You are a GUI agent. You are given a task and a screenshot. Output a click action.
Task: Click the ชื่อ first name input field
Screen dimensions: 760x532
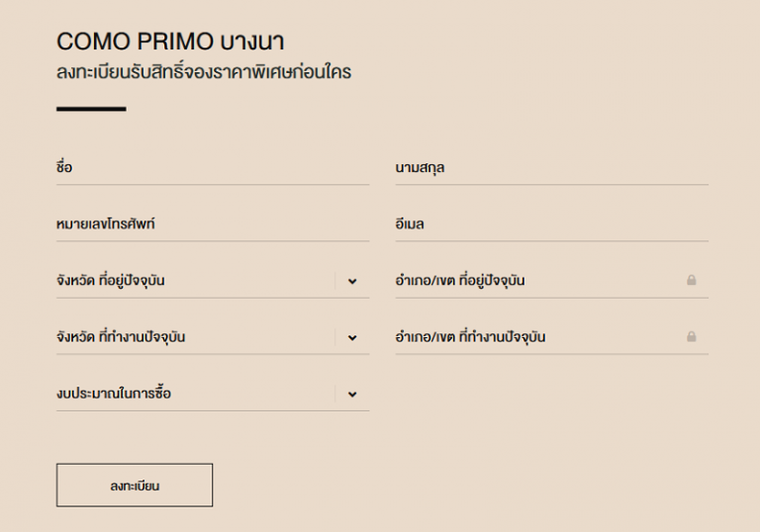tap(213, 168)
